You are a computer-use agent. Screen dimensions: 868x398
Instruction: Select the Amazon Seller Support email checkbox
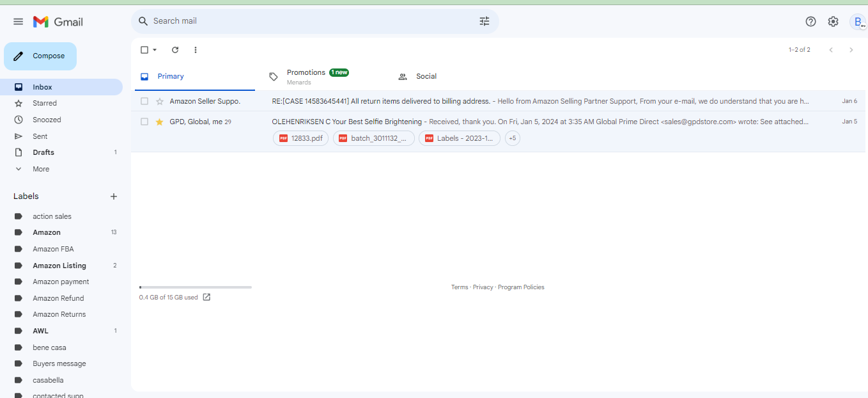(x=144, y=101)
